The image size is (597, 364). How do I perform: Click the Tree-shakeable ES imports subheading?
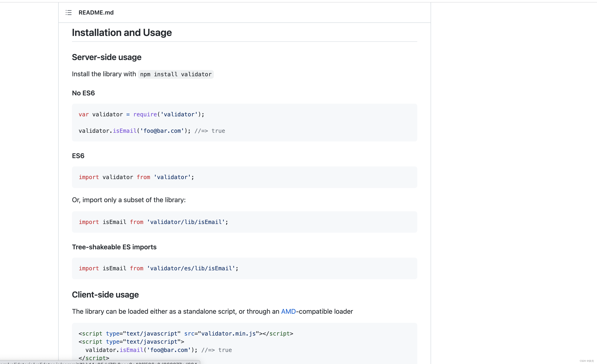point(114,247)
